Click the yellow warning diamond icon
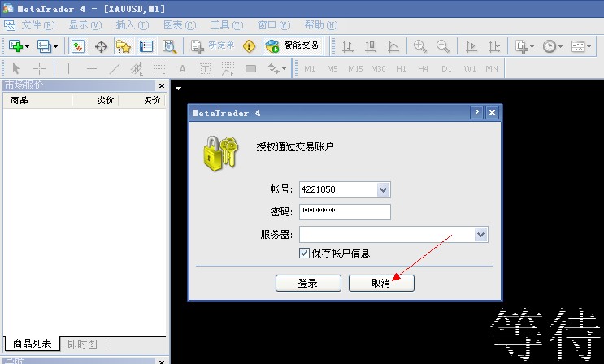Viewport: 604px width, 364px height. point(249,46)
